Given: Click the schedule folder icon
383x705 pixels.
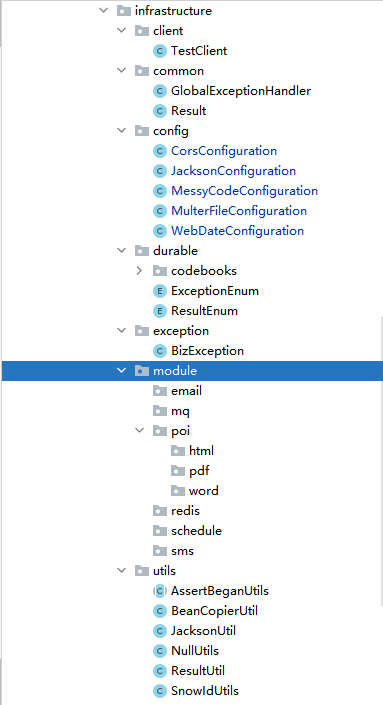Looking at the screenshot, I should (x=160, y=531).
